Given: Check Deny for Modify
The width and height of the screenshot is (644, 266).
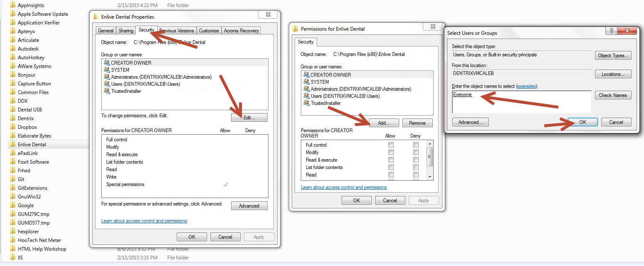Looking at the screenshot, I should click(416, 152).
